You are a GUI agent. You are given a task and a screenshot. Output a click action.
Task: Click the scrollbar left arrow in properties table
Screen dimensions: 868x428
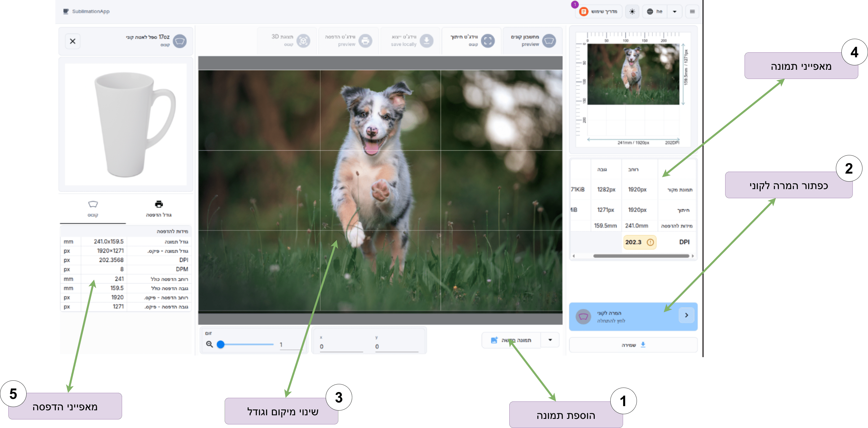[x=573, y=256]
